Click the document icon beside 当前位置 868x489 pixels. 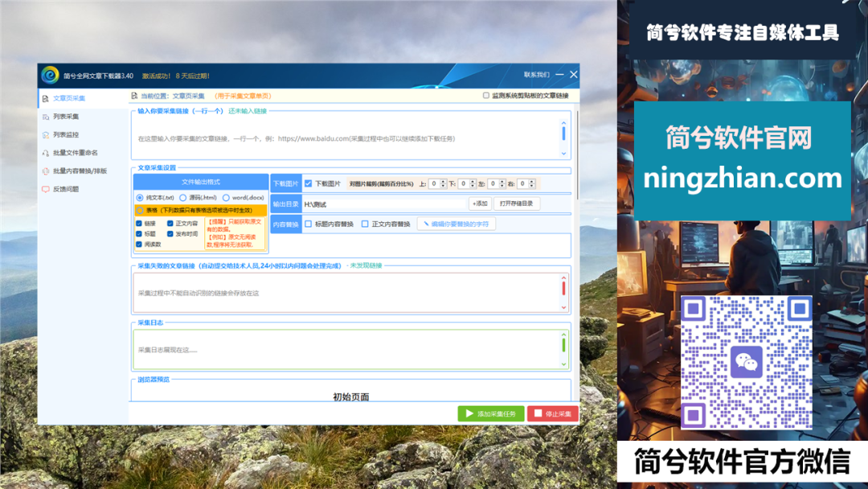tap(134, 96)
